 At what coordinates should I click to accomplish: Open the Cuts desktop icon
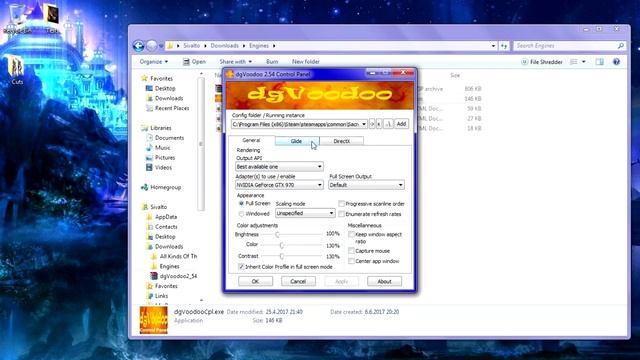point(17,71)
